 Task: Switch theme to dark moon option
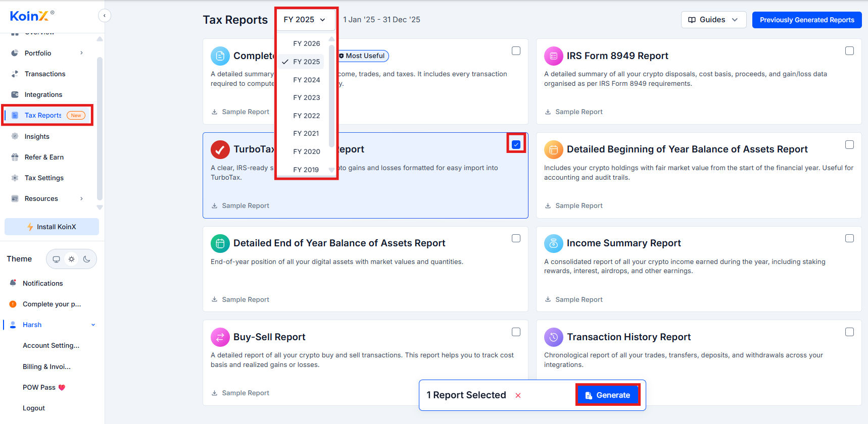tap(86, 259)
